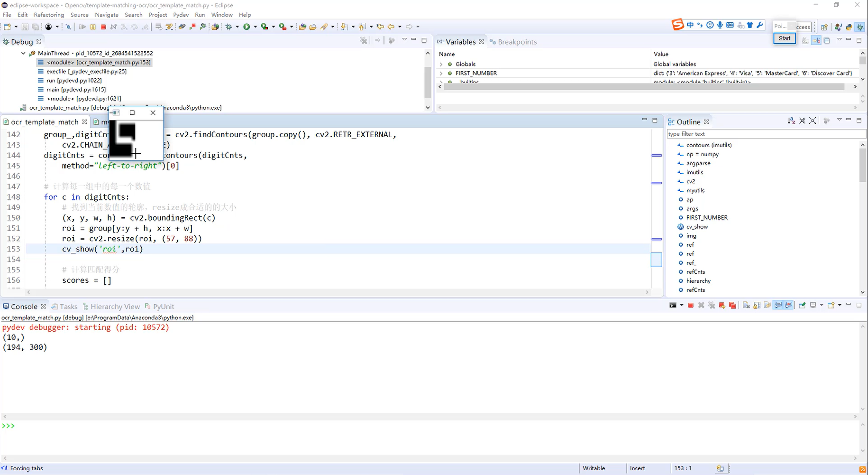Viewport: 868px width, 475px height.
Task: Open the Window menu
Action: [x=222, y=15]
